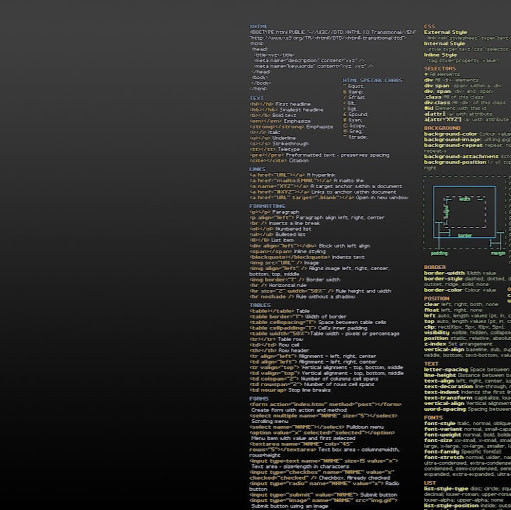This screenshot has height=510, width=511.
Task: Click the 'HTML SPECIAL CHARS' heading
Action: click(372, 80)
